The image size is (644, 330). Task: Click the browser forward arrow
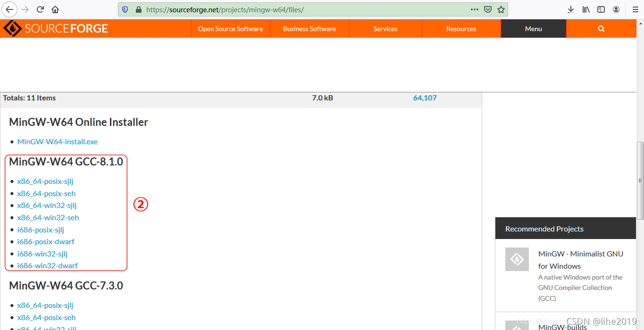25,9
